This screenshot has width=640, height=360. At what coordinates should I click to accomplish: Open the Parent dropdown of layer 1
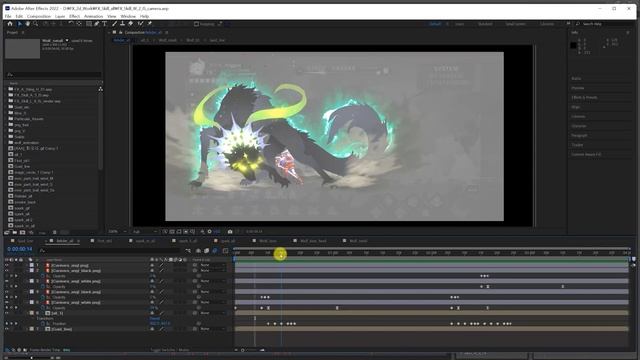[212, 265]
